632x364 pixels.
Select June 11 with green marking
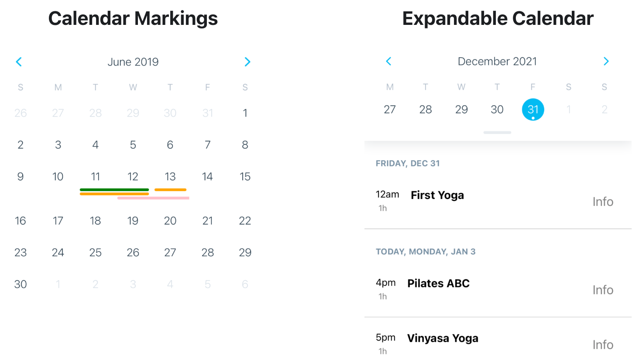click(x=96, y=177)
